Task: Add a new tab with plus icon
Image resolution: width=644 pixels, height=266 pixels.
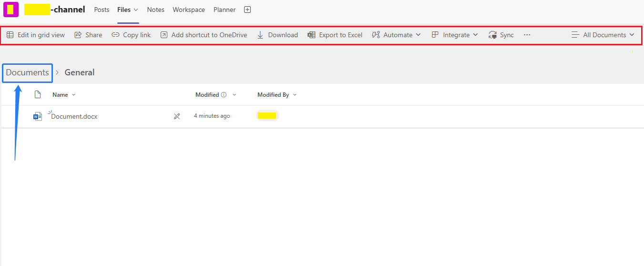Action: [x=247, y=10]
